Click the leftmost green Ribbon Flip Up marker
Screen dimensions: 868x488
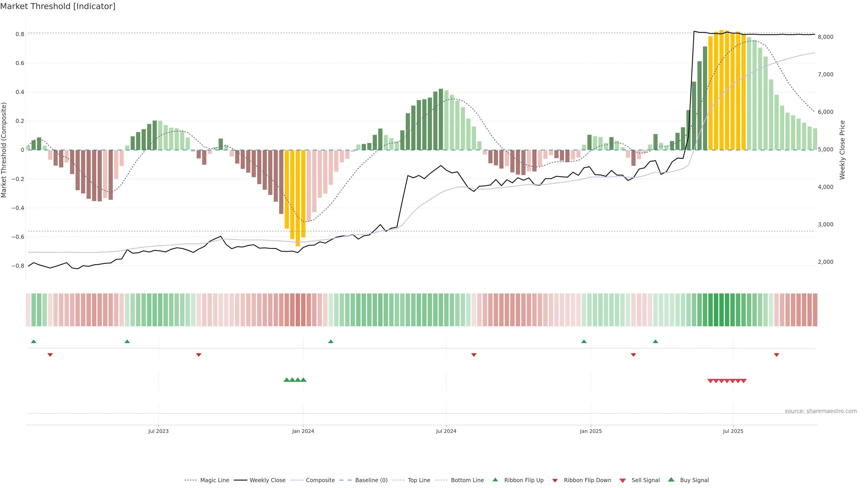pyautogui.click(x=33, y=342)
